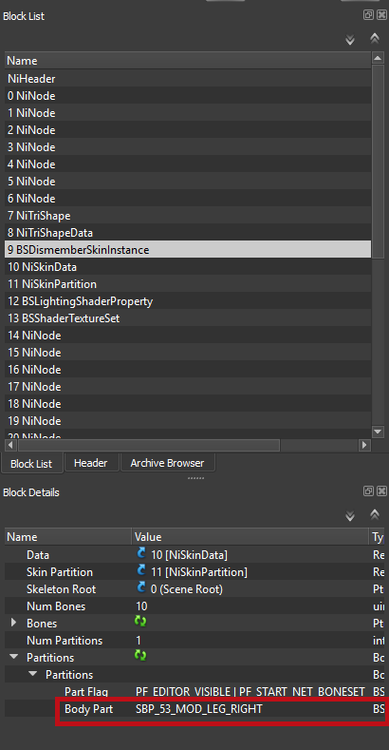Click the Block List scroll up arrow
This screenshot has height=750, width=389.
(378, 58)
